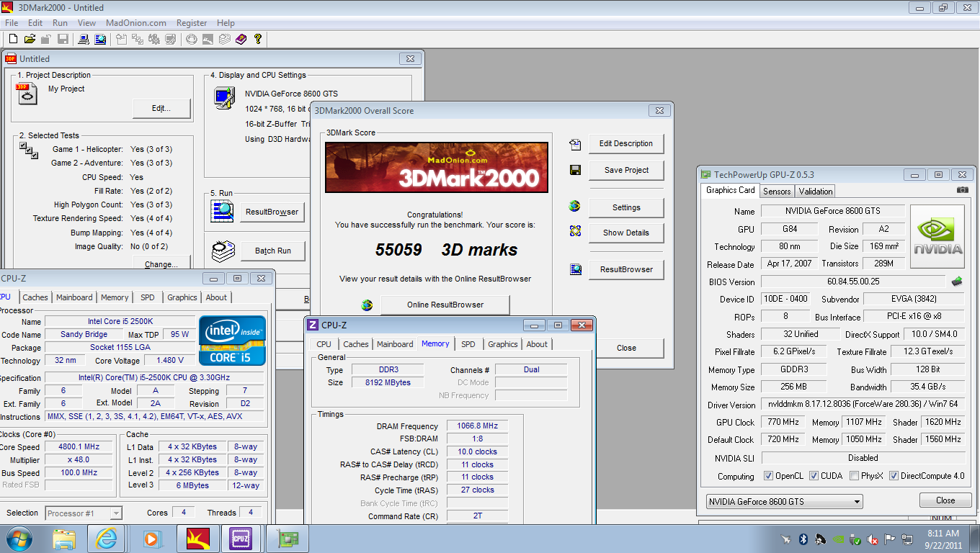Click the GPU-Z Name field showing GeForce 8600 GTS
Screen dimensions: 980x553
[x=832, y=211]
